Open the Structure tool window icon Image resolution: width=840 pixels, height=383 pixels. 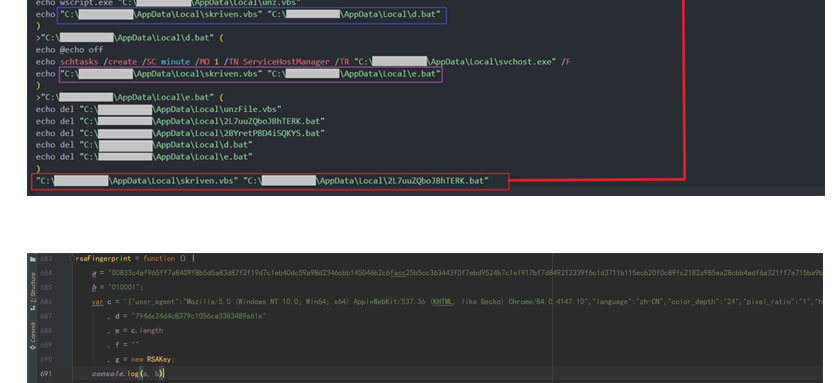[x=33, y=308]
